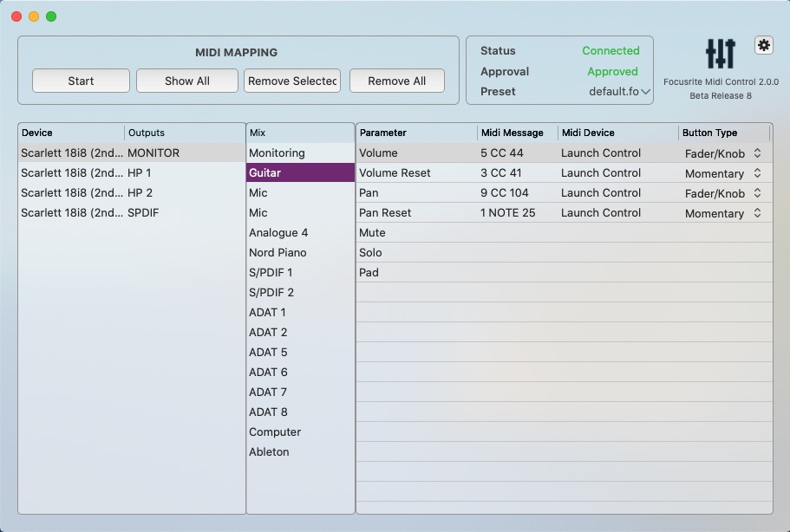
Task: Select the HP 1 output row
Action: (x=132, y=172)
